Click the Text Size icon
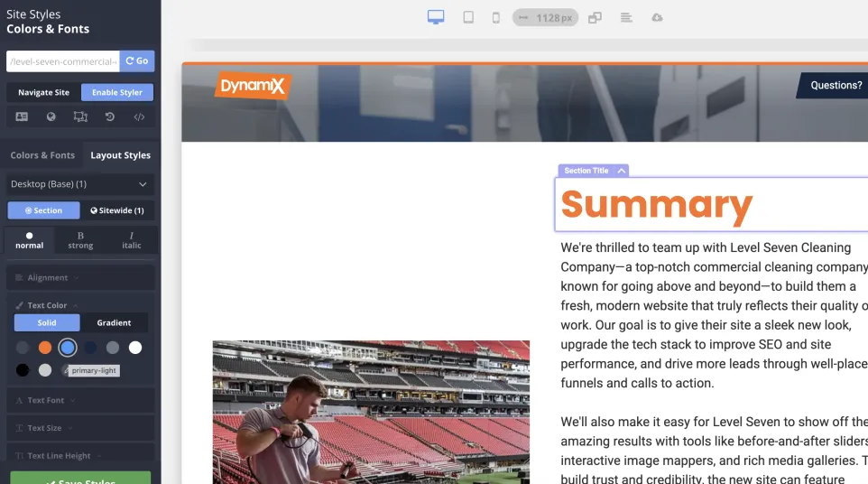 (19, 428)
